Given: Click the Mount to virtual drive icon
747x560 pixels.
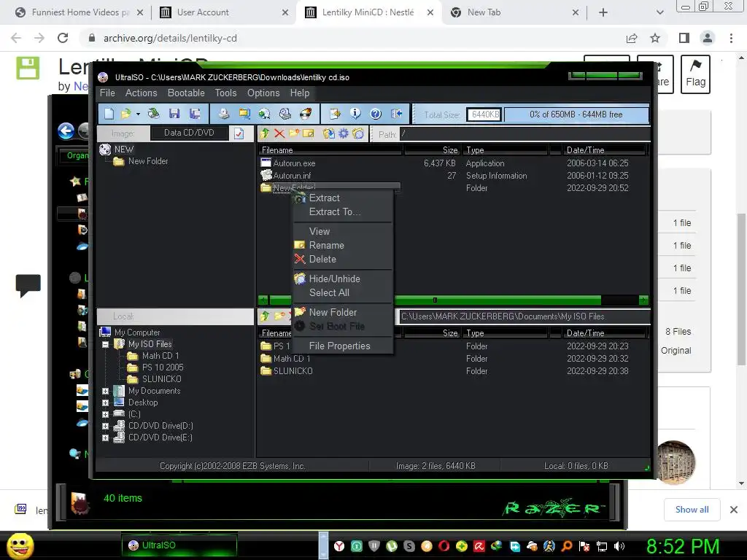Looking at the screenshot, I should [x=264, y=113].
